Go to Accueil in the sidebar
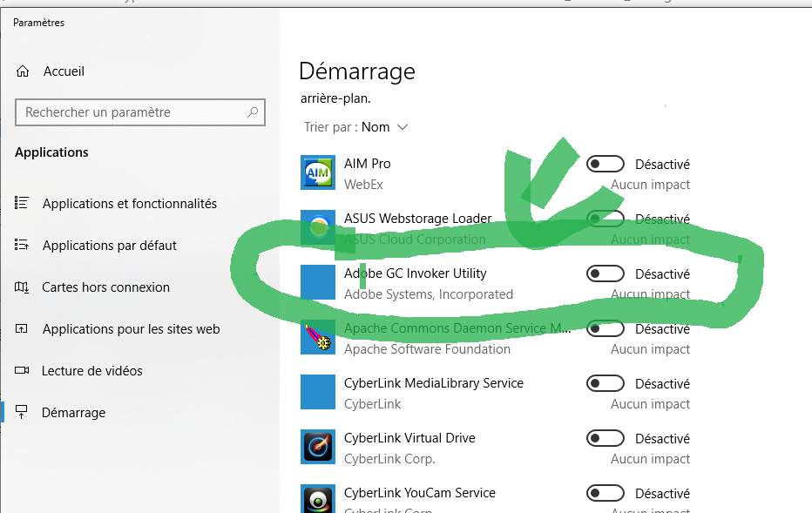The image size is (812, 513). coord(64,71)
